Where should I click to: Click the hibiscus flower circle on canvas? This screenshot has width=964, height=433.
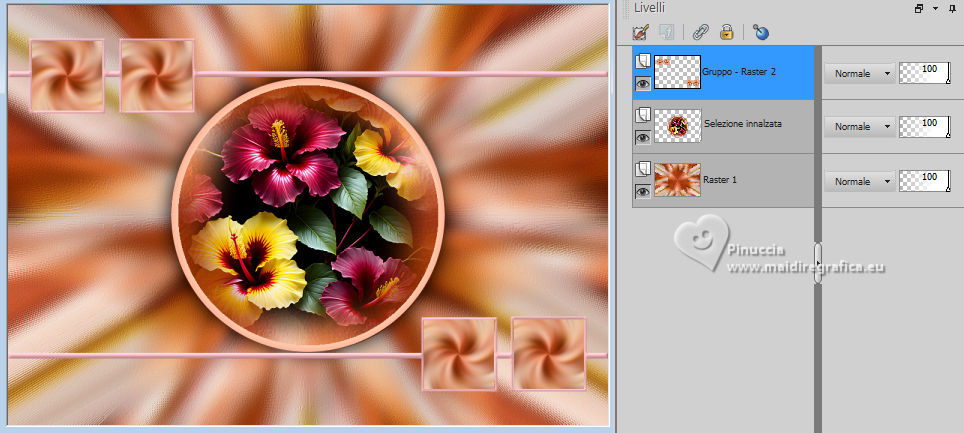pos(307,215)
